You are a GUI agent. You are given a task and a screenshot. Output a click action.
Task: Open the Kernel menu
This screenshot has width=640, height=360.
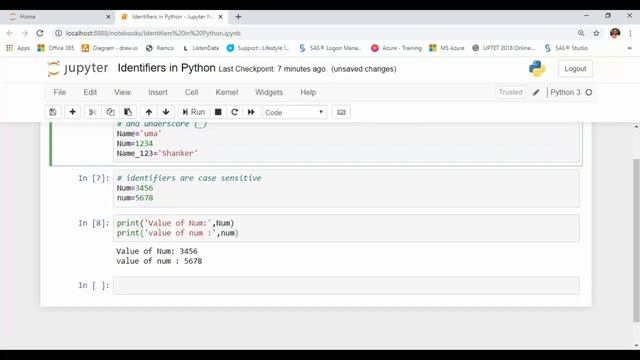(x=227, y=92)
